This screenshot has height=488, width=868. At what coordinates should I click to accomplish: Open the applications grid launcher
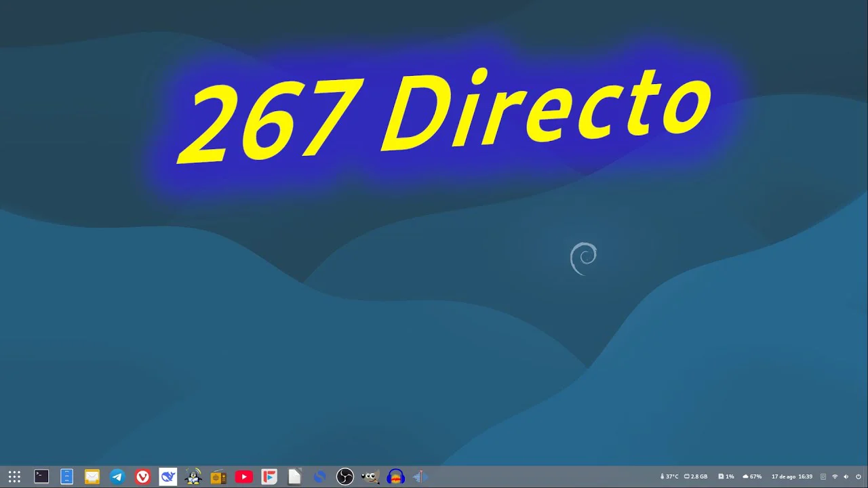(14, 477)
